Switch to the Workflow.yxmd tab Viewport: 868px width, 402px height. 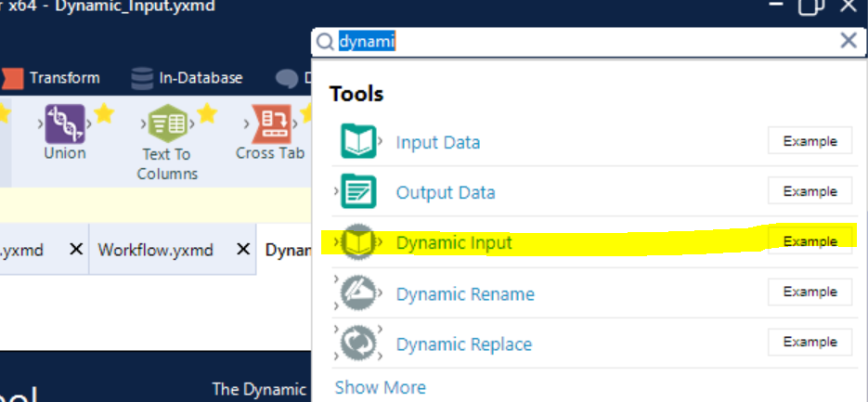(x=156, y=251)
